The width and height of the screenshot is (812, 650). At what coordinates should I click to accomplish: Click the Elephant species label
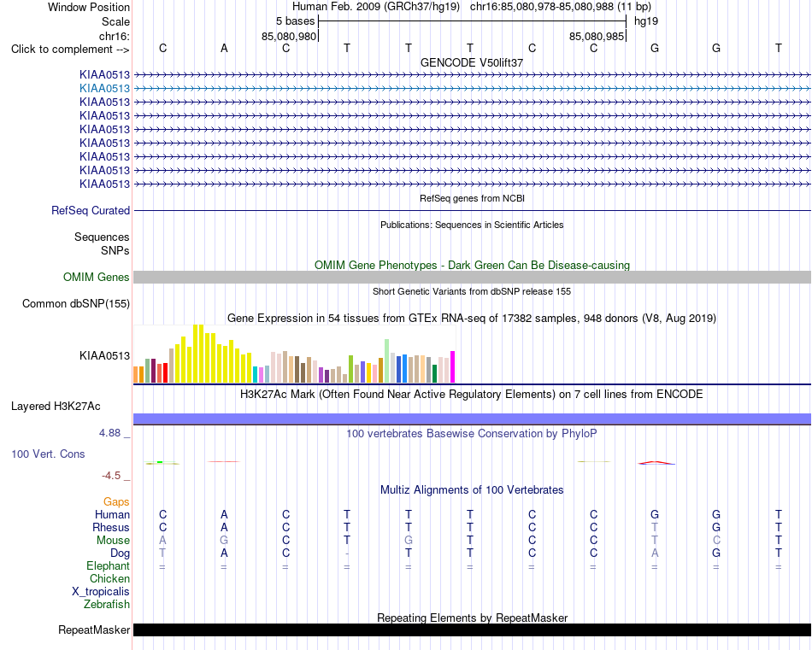(x=108, y=565)
